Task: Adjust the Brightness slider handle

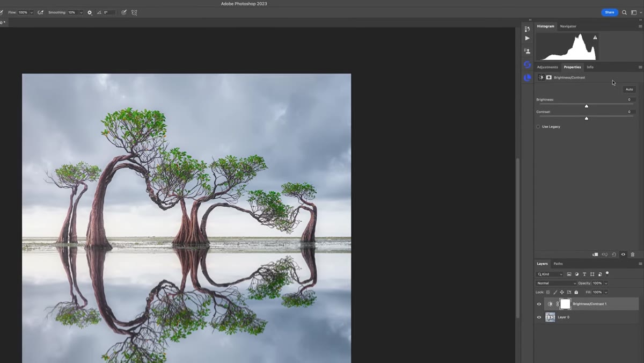Action: click(x=587, y=106)
